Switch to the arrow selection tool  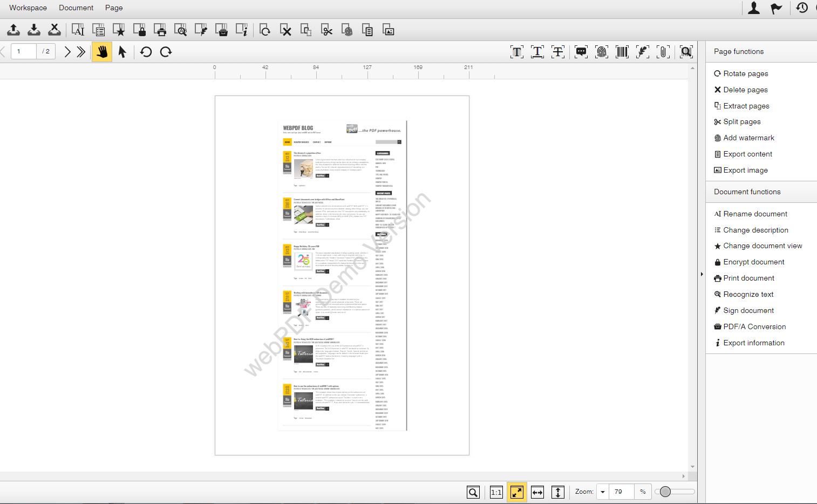point(122,52)
